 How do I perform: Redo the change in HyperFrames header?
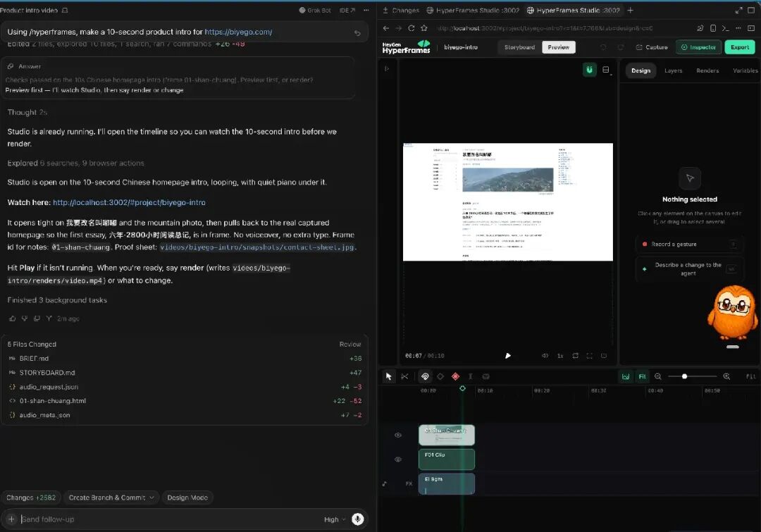[620, 47]
